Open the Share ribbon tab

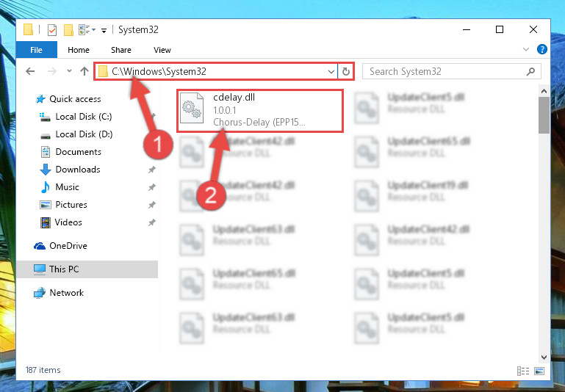121,50
